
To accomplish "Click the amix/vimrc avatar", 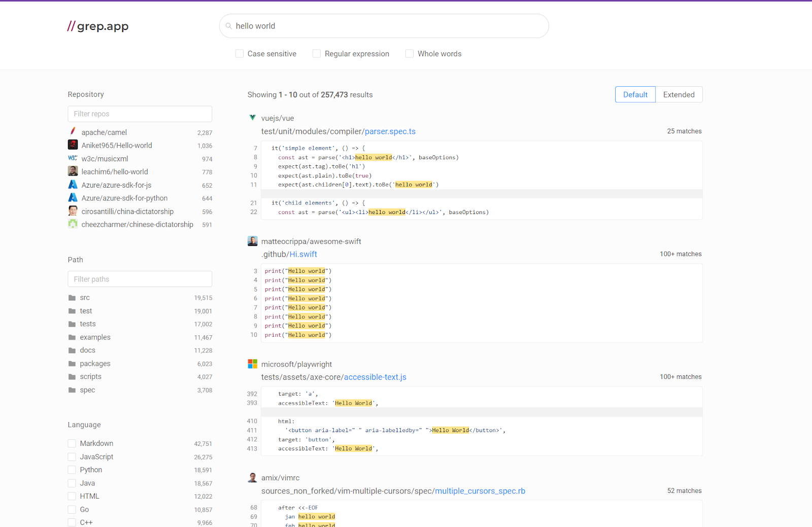I will click(253, 477).
